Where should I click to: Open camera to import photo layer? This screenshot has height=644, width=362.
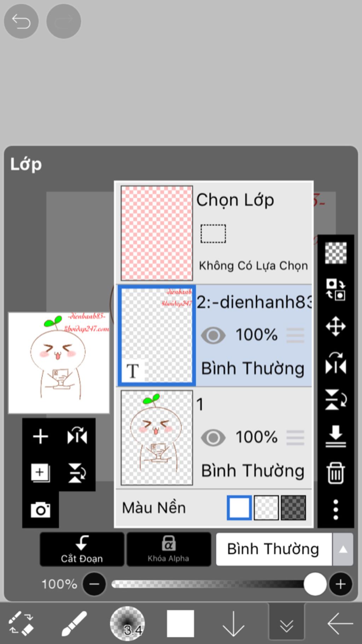pyautogui.click(x=40, y=510)
